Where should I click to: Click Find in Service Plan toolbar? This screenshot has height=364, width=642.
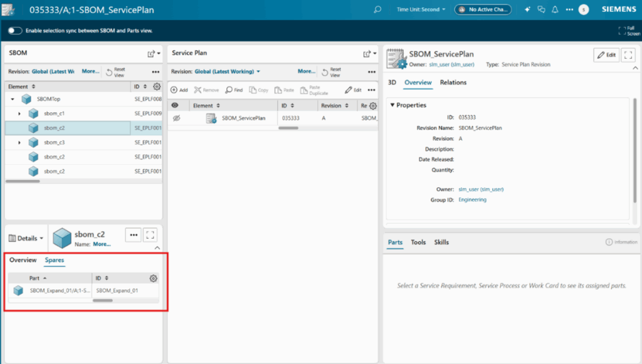click(234, 90)
